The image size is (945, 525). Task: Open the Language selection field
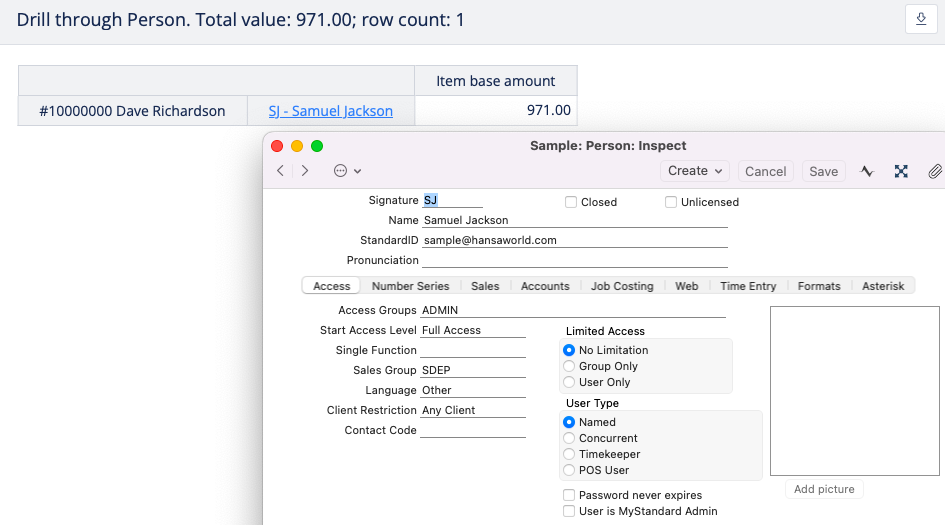point(472,390)
